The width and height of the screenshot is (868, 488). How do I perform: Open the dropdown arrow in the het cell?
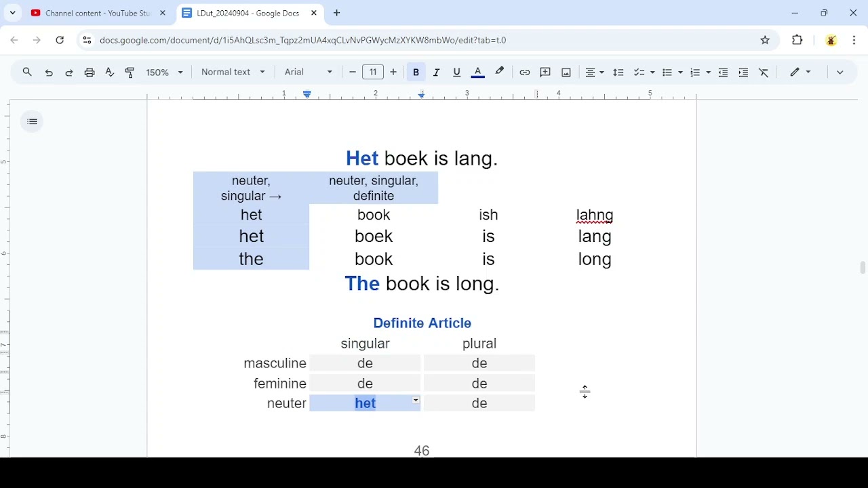416,401
